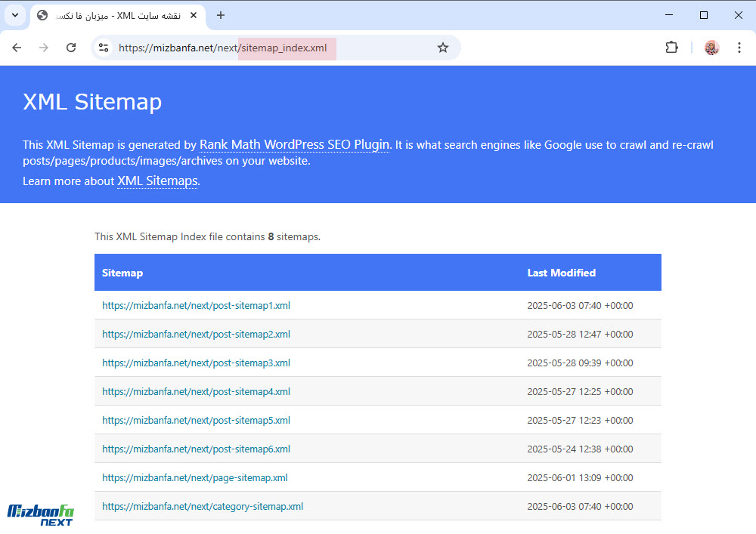Click the address bar URL field
756x534 pixels.
coord(275,48)
